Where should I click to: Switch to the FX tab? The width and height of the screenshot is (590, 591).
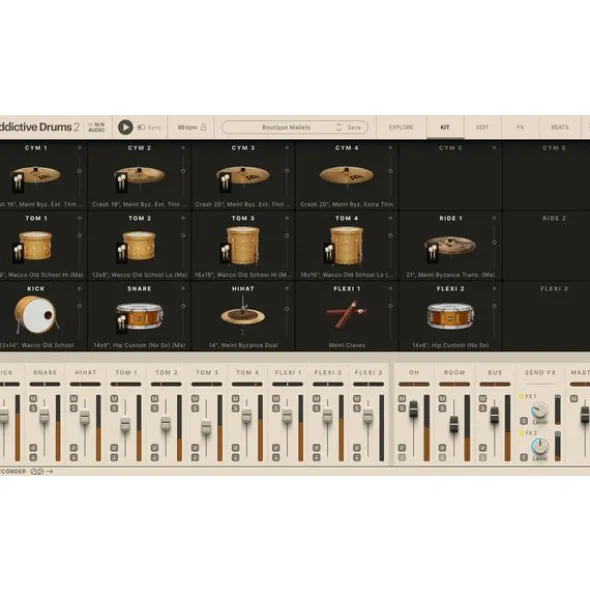pyautogui.click(x=520, y=127)
